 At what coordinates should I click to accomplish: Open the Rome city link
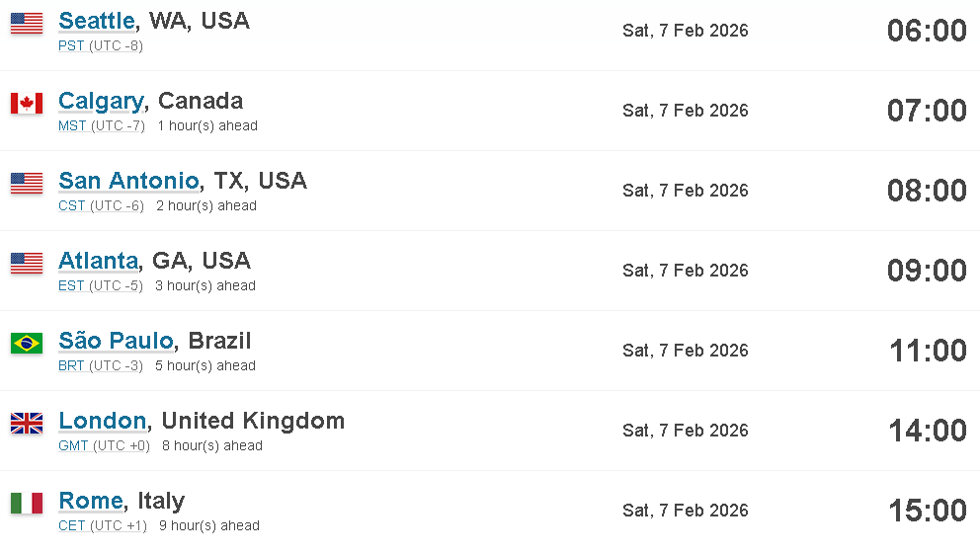tap(91, 501)
